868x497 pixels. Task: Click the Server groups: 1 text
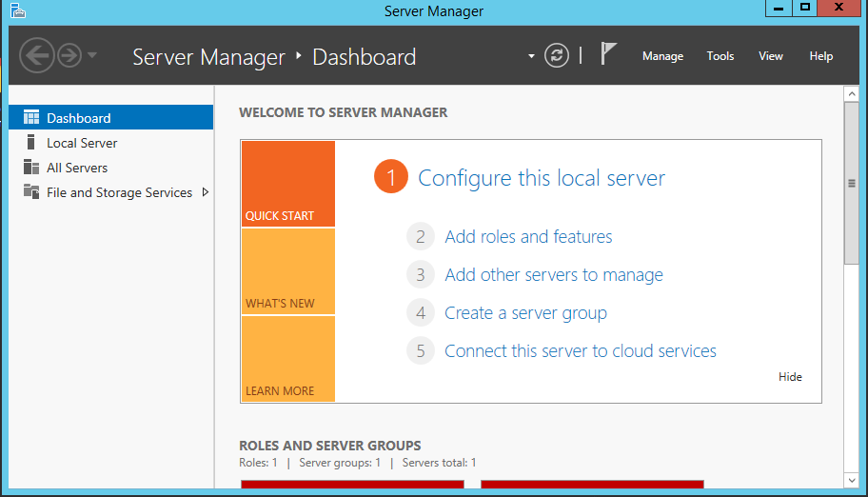[x=340, y=463]
